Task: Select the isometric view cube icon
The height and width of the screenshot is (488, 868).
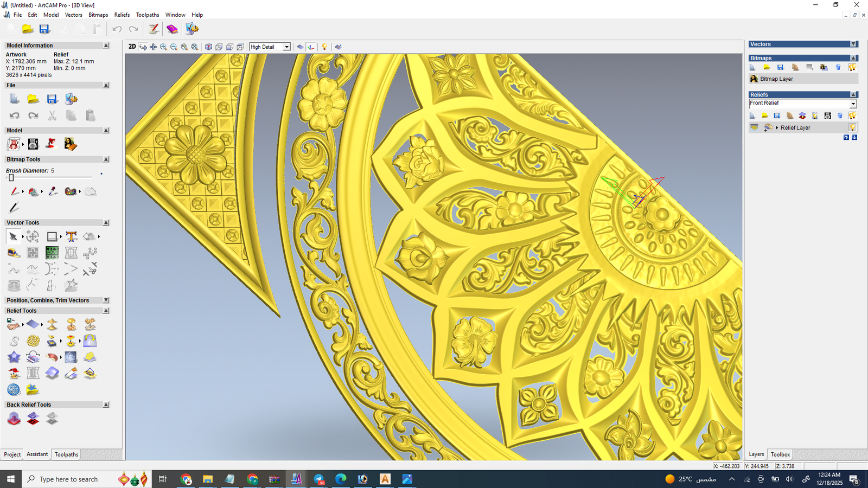Action: point(208,47)
